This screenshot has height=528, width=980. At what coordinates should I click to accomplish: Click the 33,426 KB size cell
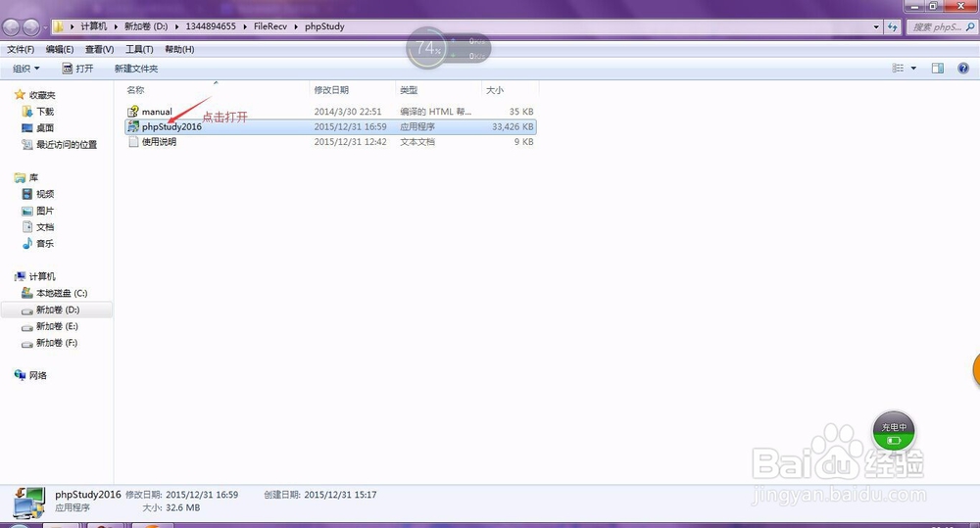pos(513,126)
